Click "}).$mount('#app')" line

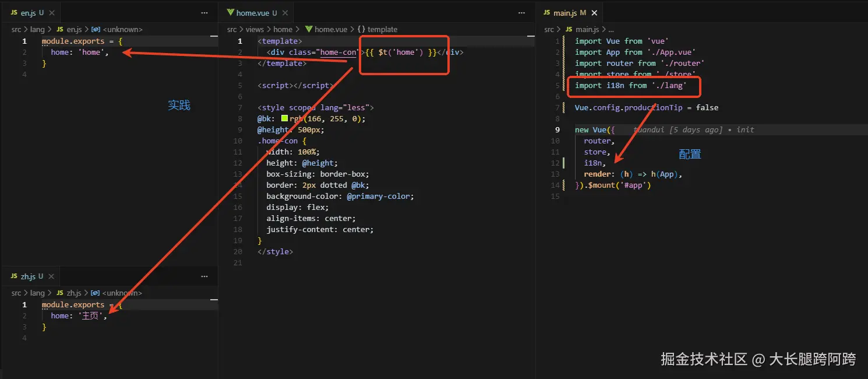[613, 185]
